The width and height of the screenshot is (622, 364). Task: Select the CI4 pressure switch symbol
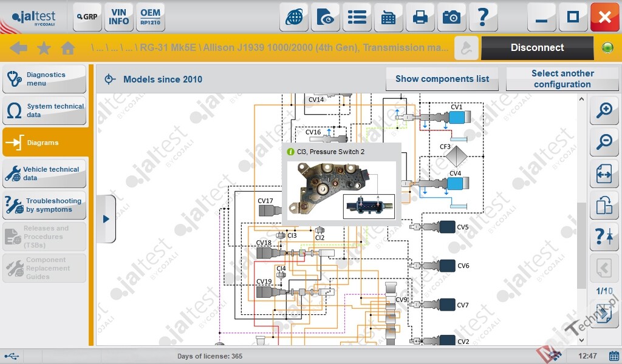pos(281,274)
